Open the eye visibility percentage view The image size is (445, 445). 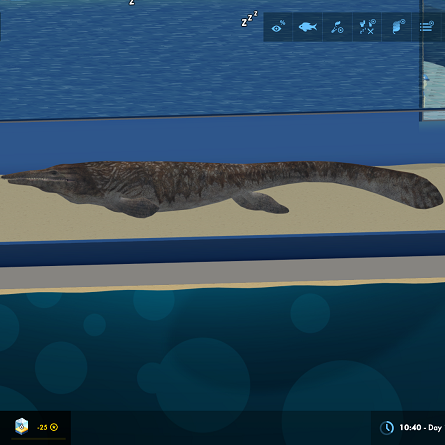(278, 27)
